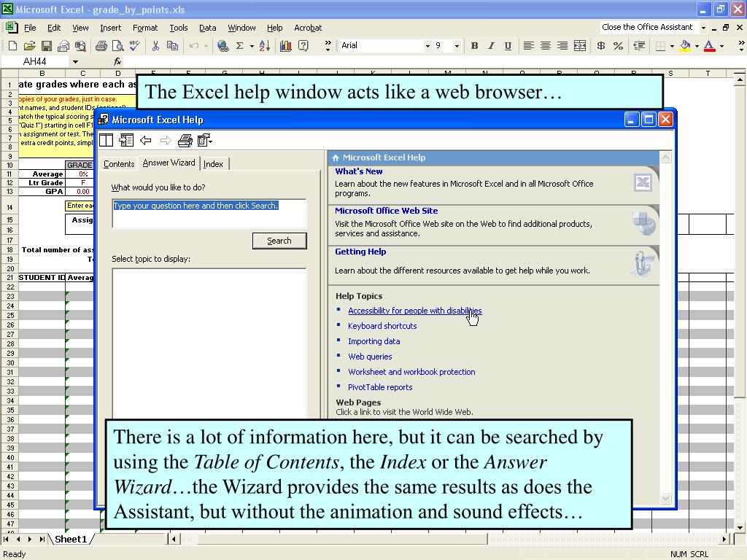Open the Keyboard shortcuts help topic
Viewport: 747px width, 560px height.
click(382, 326)
